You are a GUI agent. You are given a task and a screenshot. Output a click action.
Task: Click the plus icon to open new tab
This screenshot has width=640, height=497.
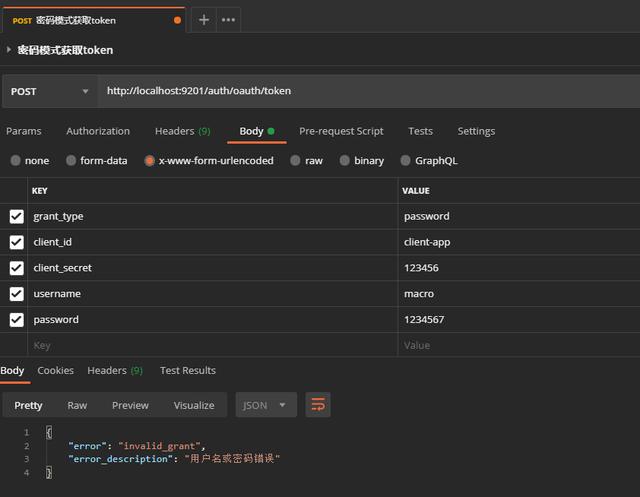[204, 19]
